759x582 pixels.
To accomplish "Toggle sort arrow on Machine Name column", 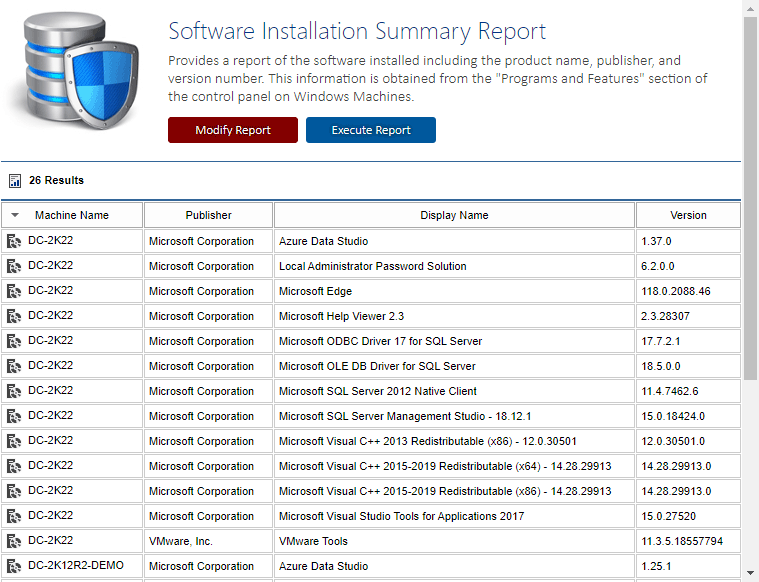I will tap(15, 215).
